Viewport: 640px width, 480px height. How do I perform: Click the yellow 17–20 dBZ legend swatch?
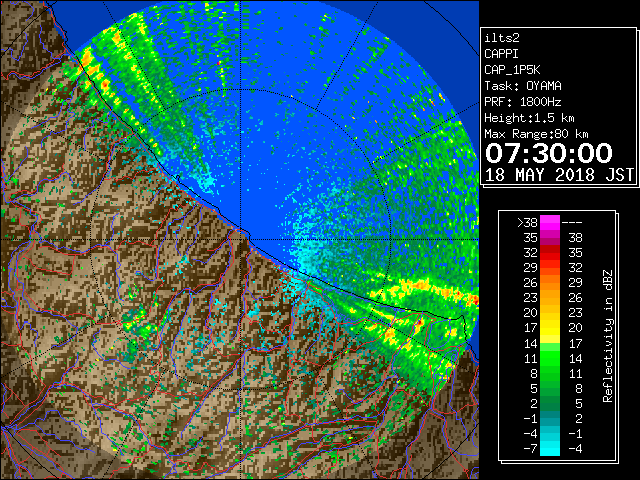coord(550,328)
